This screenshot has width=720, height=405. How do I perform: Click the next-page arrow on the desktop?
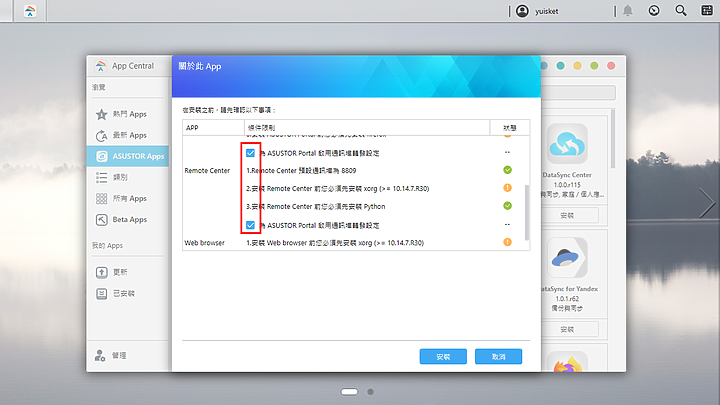click(707, 202)
